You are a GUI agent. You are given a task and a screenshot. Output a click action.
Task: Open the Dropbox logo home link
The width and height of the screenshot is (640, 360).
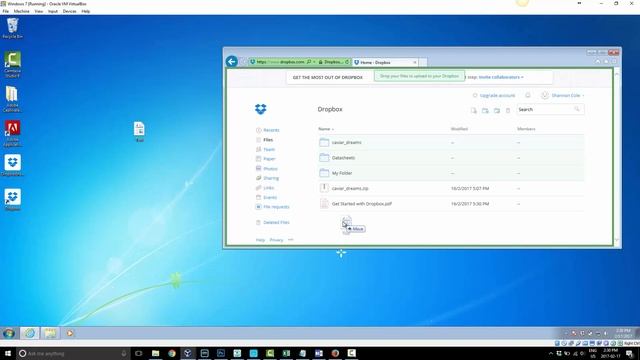click(260, 109)
